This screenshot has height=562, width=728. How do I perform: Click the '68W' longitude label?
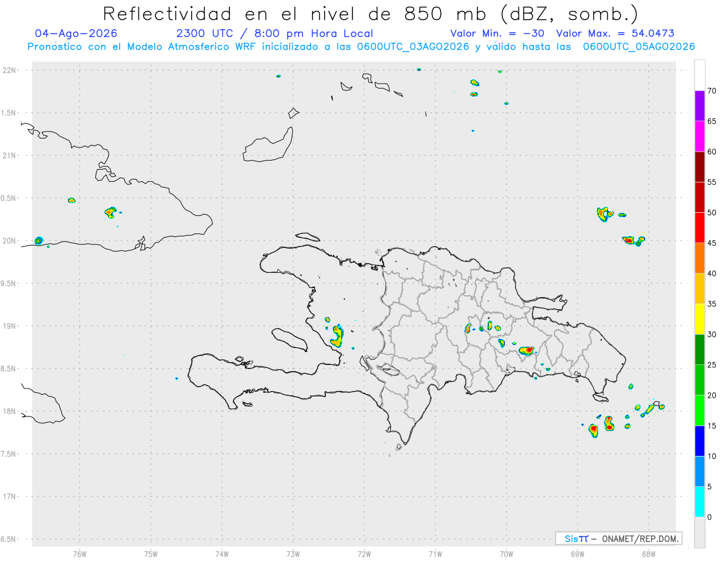tap(649, 554)
